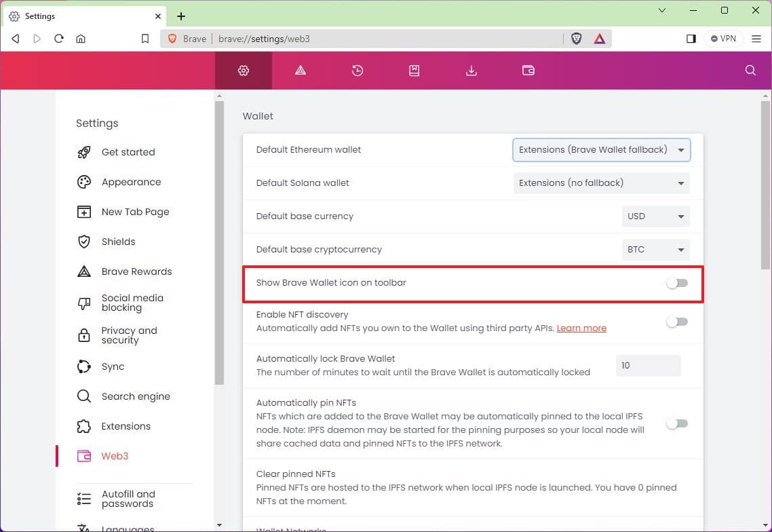Click the Bookmarks icon in top bar
Image resolution: width=772 pixels, height=532 pixels.
pyautogui.click(x=414, y=71)
